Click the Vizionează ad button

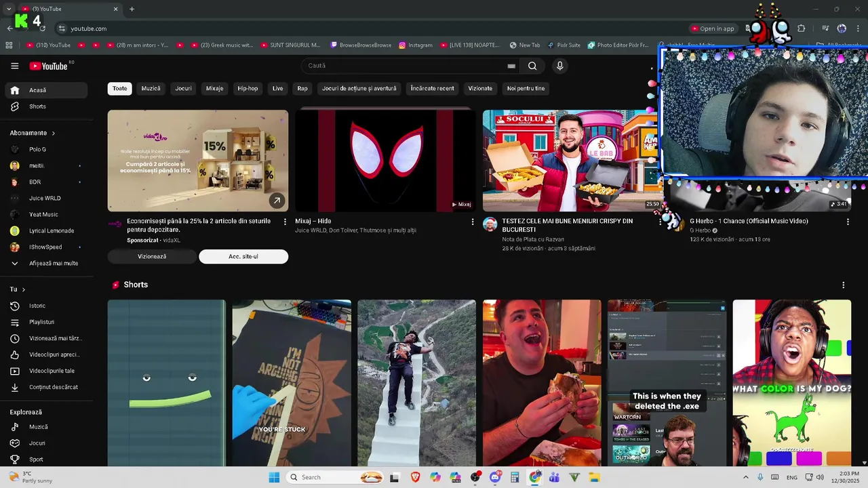tap(152, 256)
